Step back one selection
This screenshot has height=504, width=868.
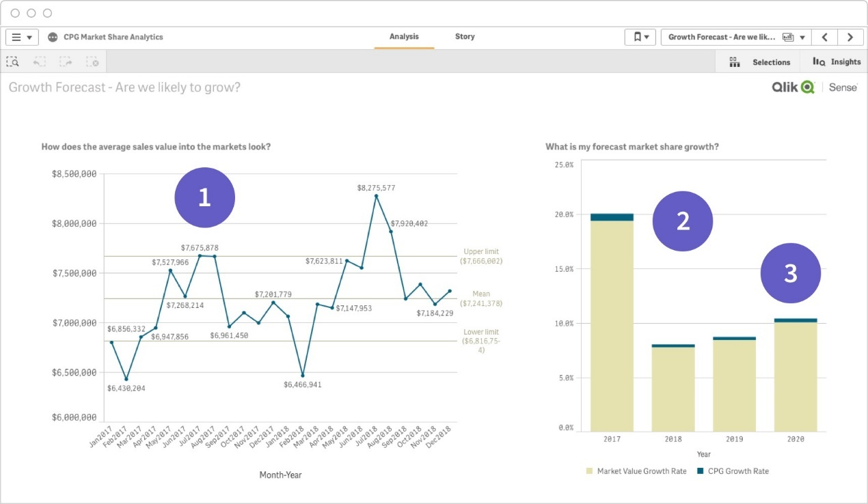(39, 61)
